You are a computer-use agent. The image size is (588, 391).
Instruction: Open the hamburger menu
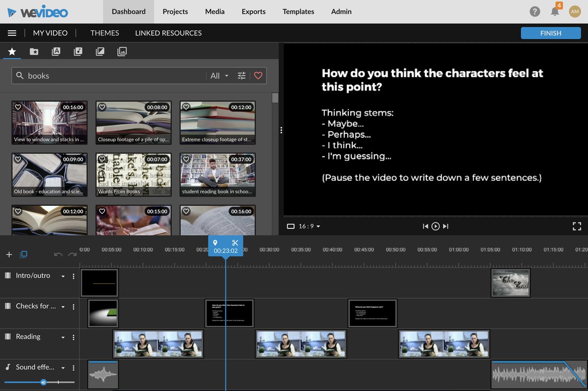click(x=12, y=33)
